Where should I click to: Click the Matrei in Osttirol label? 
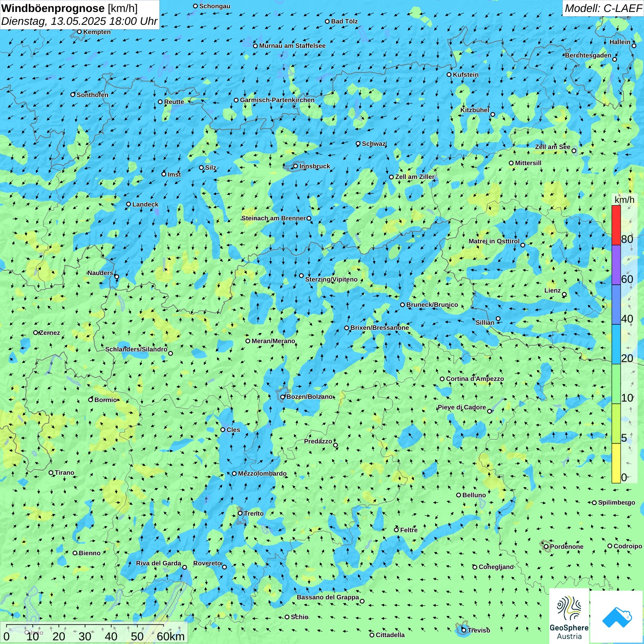click(494, 241)
